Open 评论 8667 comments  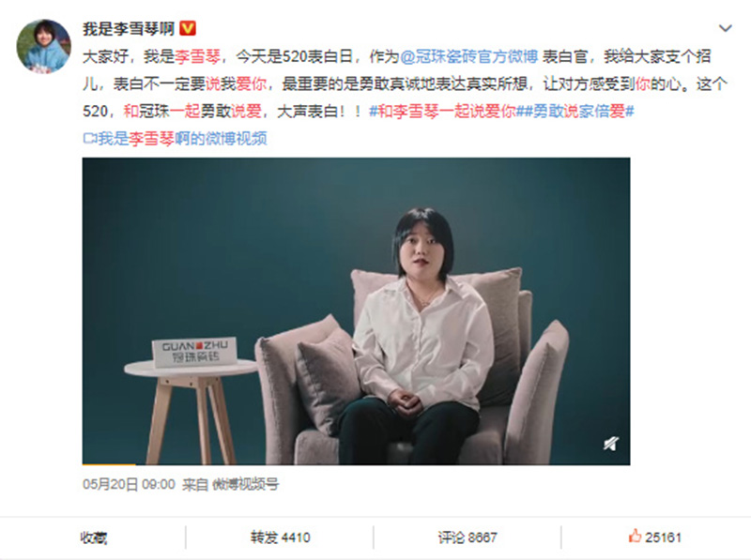click(x=467, y=537)
